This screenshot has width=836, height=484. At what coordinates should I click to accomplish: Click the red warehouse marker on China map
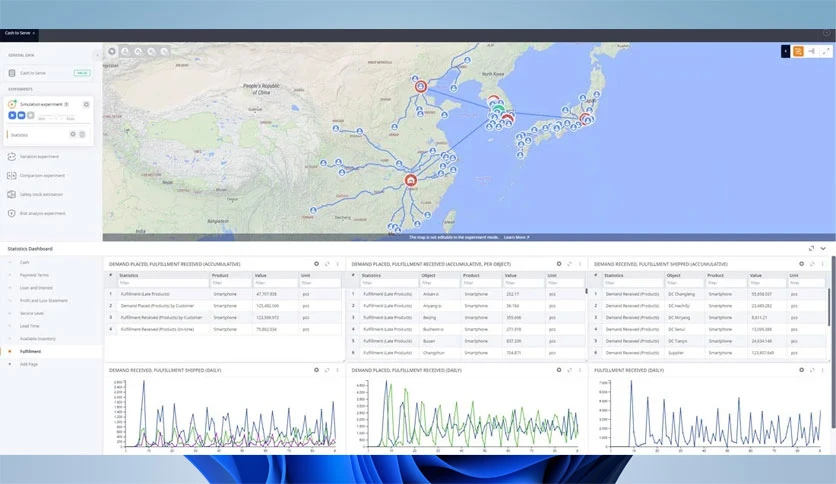coord(411,180)
